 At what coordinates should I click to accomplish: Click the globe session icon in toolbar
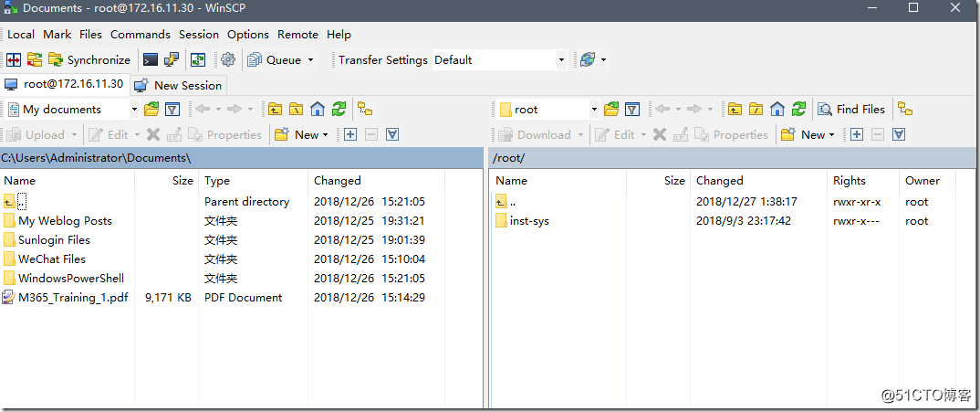click(x=588, y=60)
